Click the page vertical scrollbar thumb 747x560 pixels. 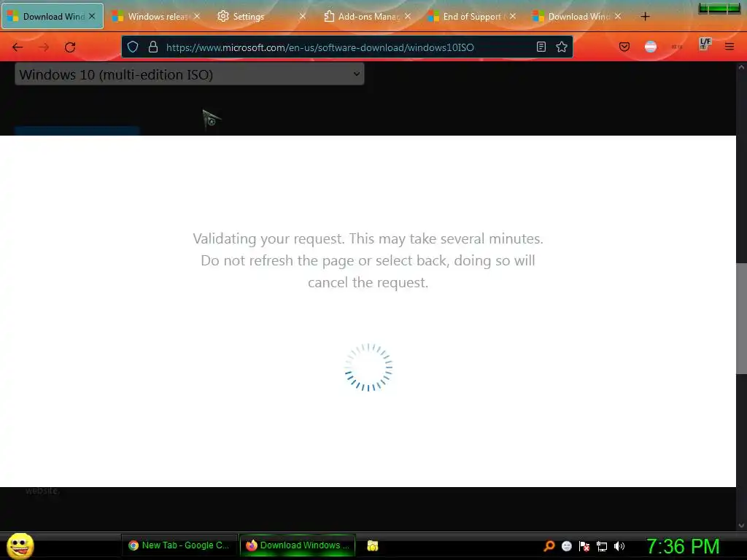coord(741,318)
